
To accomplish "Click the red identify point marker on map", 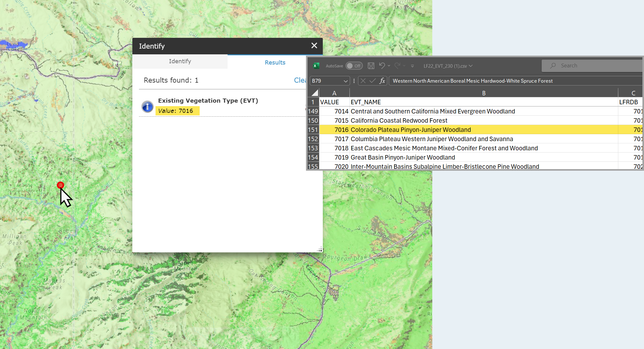I will tap(60, 185).
